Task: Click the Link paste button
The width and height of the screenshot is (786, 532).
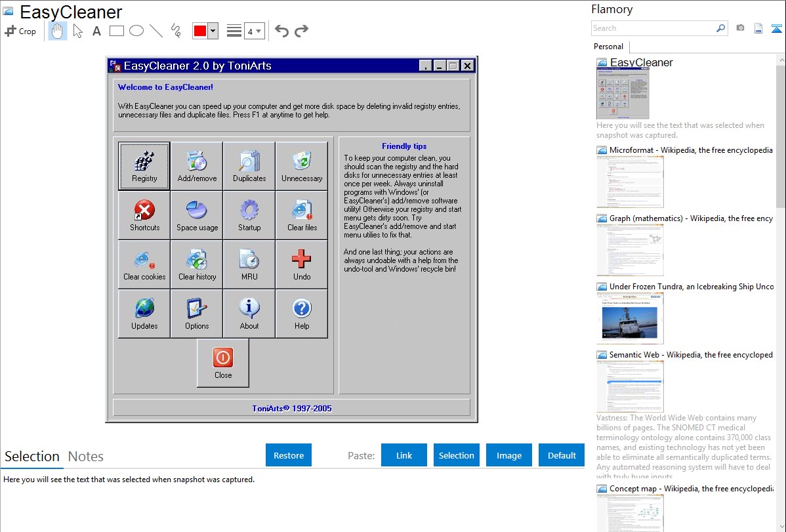Action: (404, 455)
